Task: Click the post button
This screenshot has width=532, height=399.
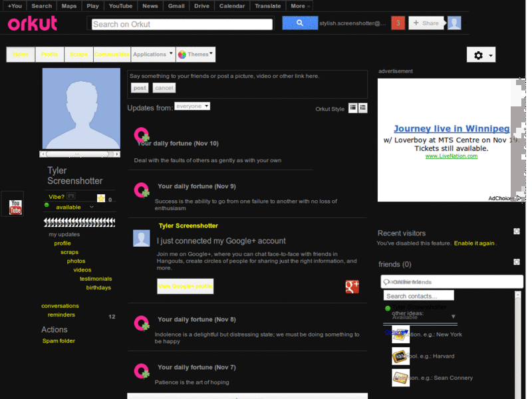Action: pyautogui.click(x=140, y=88)
